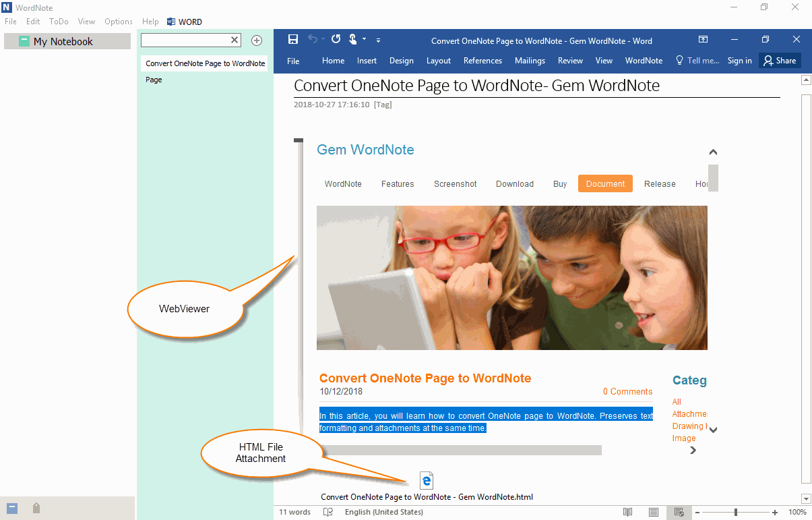Screen dimensions: 812x520
Task: Click web viewer scroll up chevron
Action: pos(713,152)
